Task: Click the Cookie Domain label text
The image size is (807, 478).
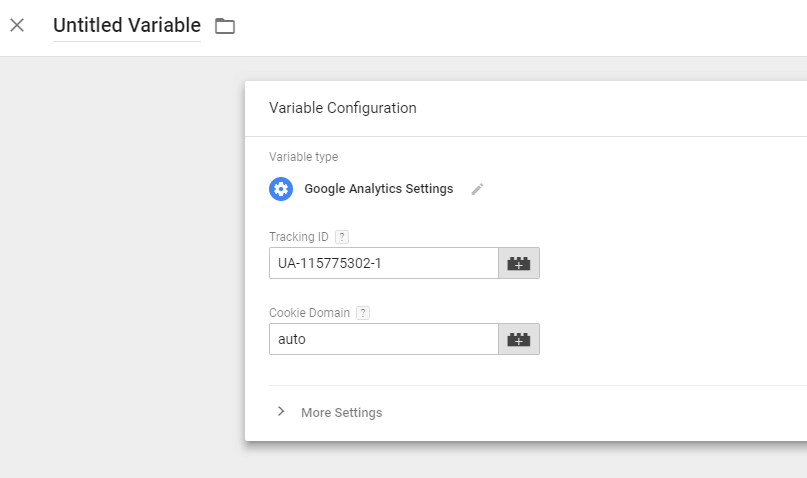Action: click(x=309, y=313)
